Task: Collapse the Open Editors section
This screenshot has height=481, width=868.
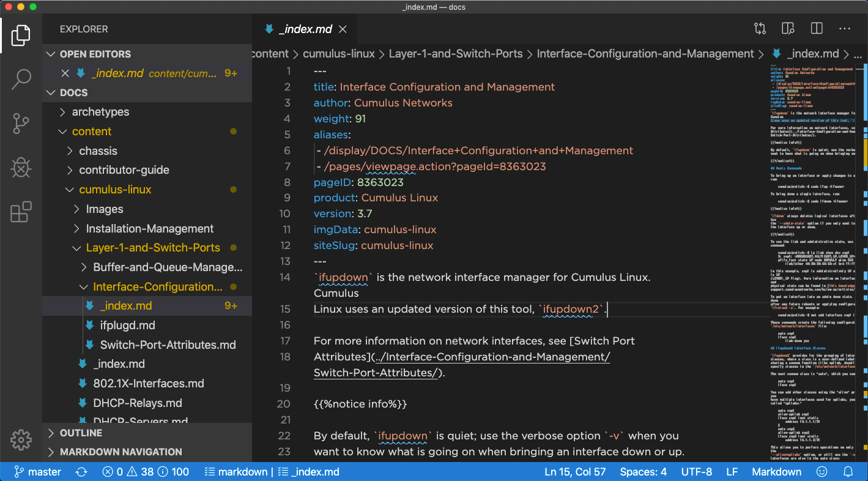Action: click(95, 54)
